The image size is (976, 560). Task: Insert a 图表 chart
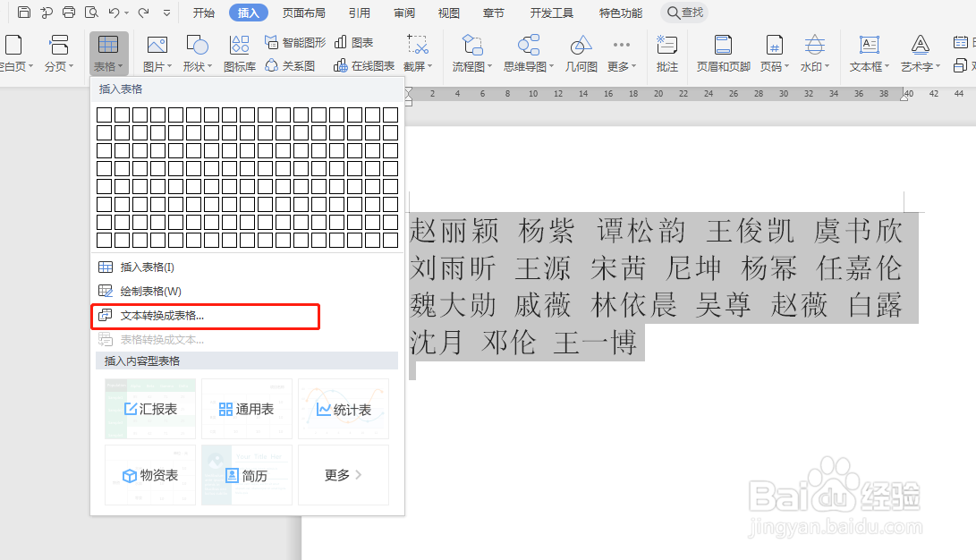[353, 42]
